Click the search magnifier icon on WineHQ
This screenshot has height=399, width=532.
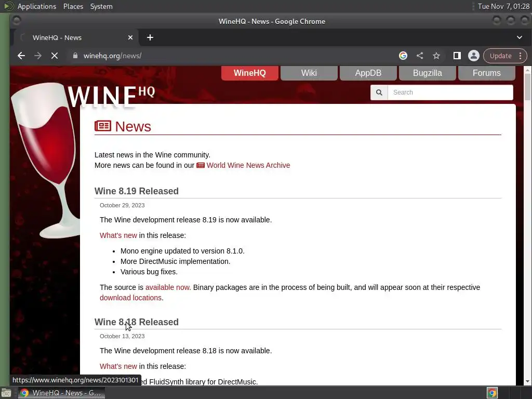pos(379,92)
